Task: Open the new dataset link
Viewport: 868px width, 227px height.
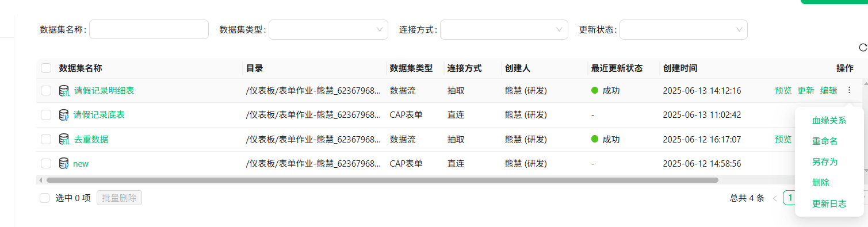Action: pos(81,164)
